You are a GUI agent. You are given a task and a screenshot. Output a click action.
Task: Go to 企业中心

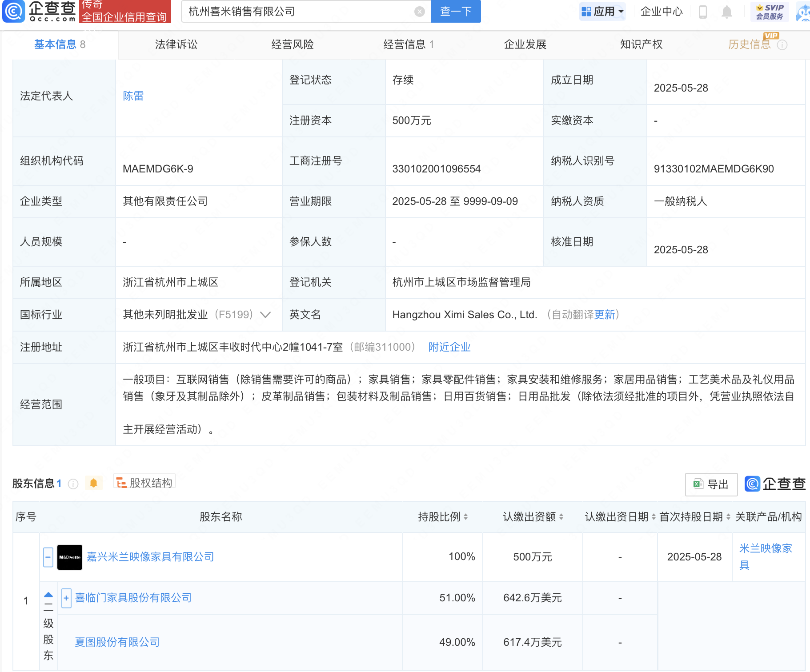pyautogui.click(x=661, y=12)
